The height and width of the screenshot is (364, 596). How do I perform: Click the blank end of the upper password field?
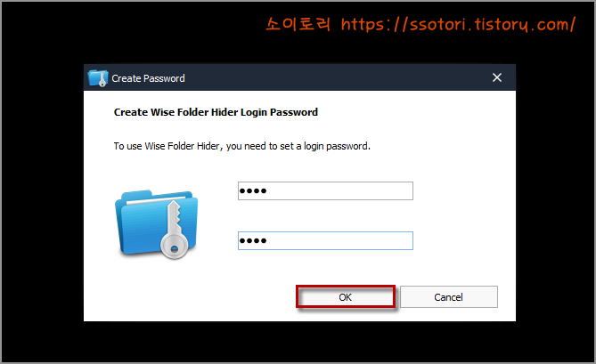pyautogui.click(x=340, y=191)
